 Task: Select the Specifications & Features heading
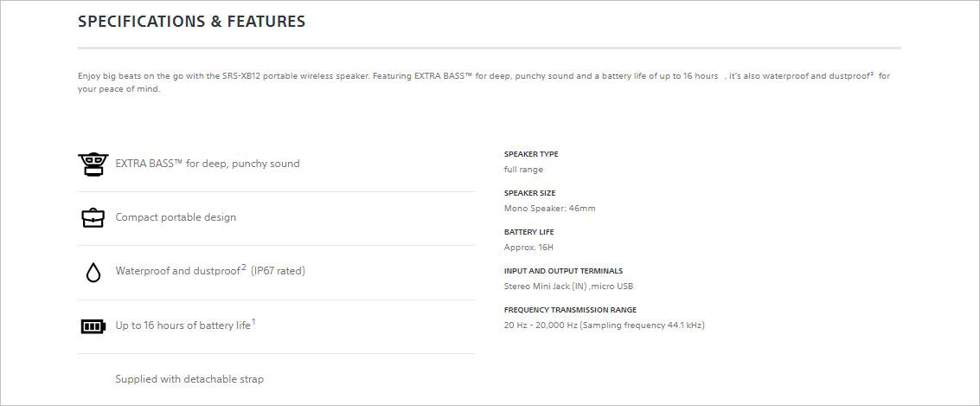[x=192, y=22]
